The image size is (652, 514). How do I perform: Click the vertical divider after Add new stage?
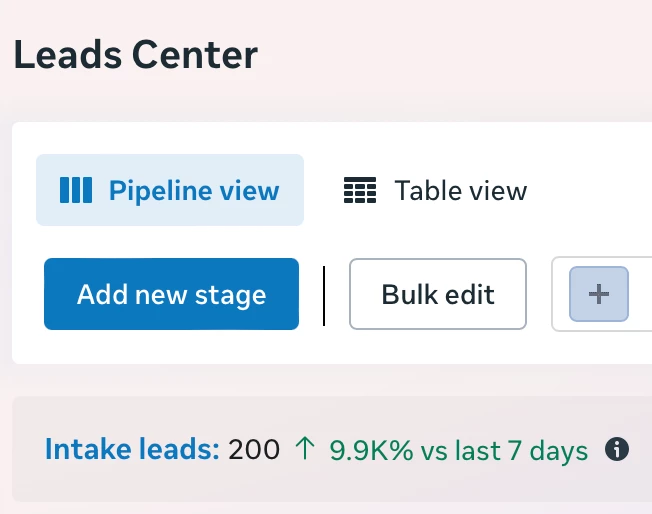tap(324, 296)
